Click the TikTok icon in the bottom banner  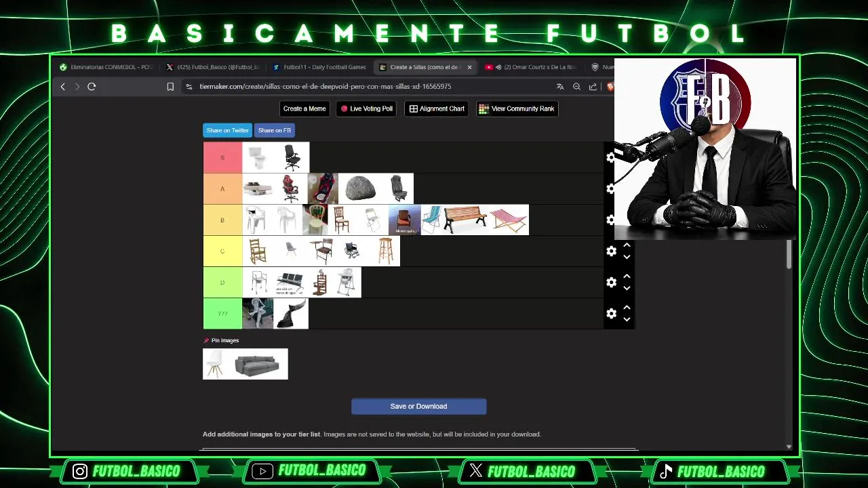tap(666, 471)
